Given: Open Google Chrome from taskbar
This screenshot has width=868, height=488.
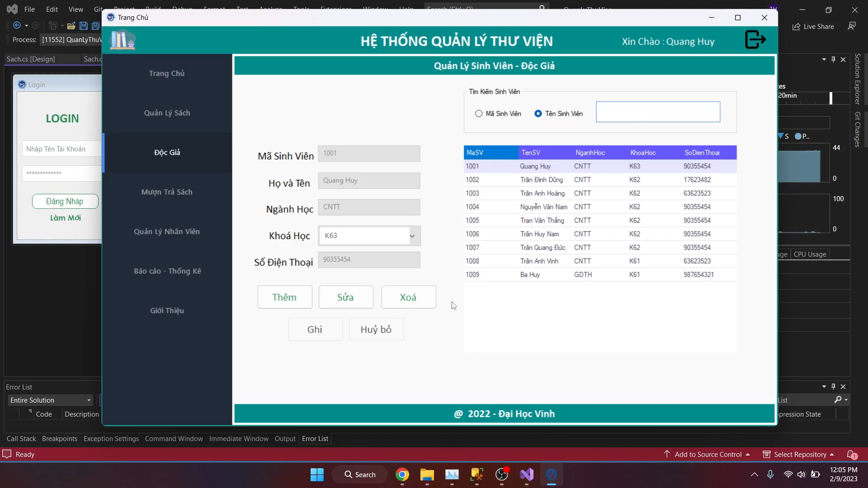Looking at the screenshot, I should tap(402, 474).
